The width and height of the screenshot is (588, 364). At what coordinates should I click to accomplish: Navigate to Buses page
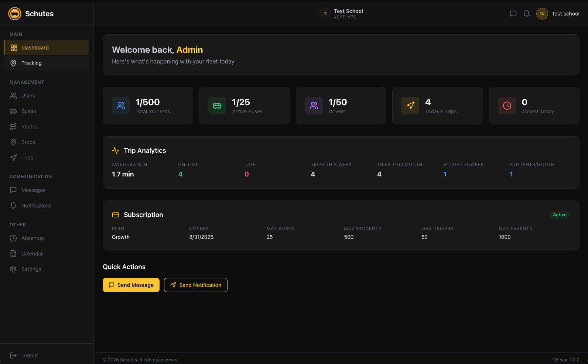coord(47,111)
